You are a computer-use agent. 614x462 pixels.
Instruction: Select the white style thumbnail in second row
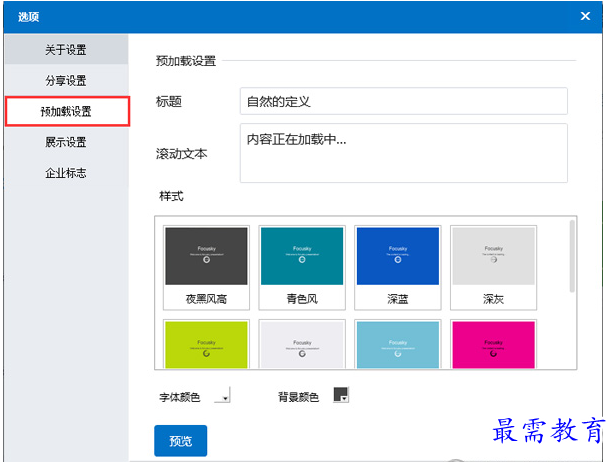click(x=301, y=346)
